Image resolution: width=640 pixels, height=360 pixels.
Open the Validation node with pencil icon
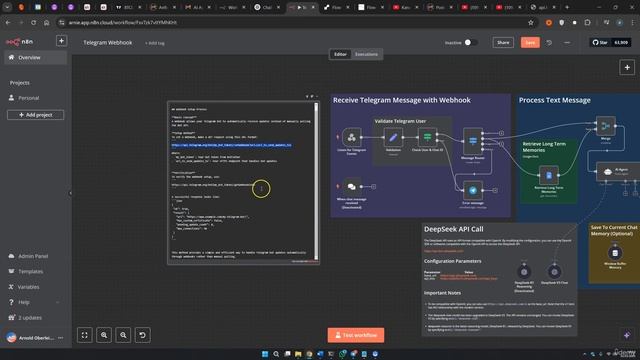tap(393, 138)
